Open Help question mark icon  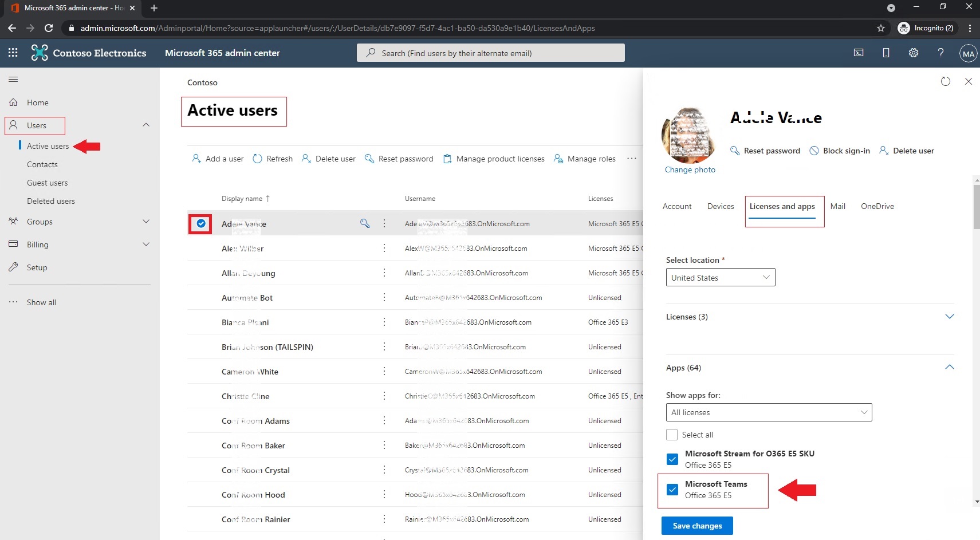(940, 53)
